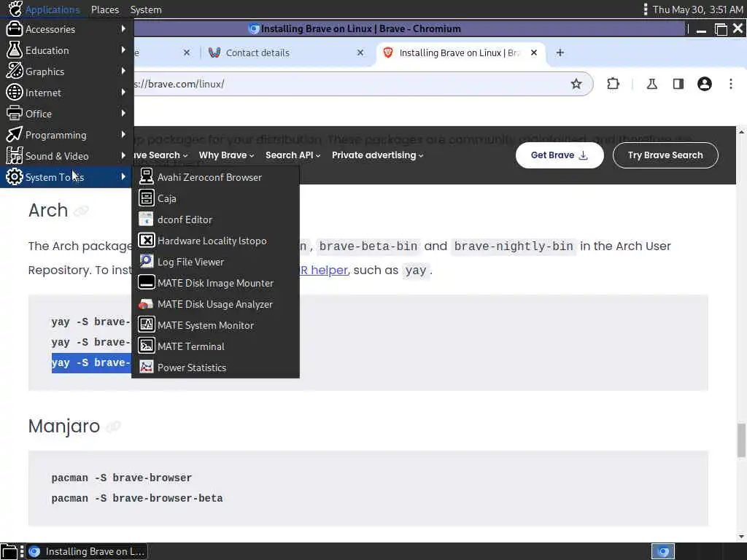
Task: Click the Chromium workspace icon in bottom panel
Action: [x=663, y=551]
